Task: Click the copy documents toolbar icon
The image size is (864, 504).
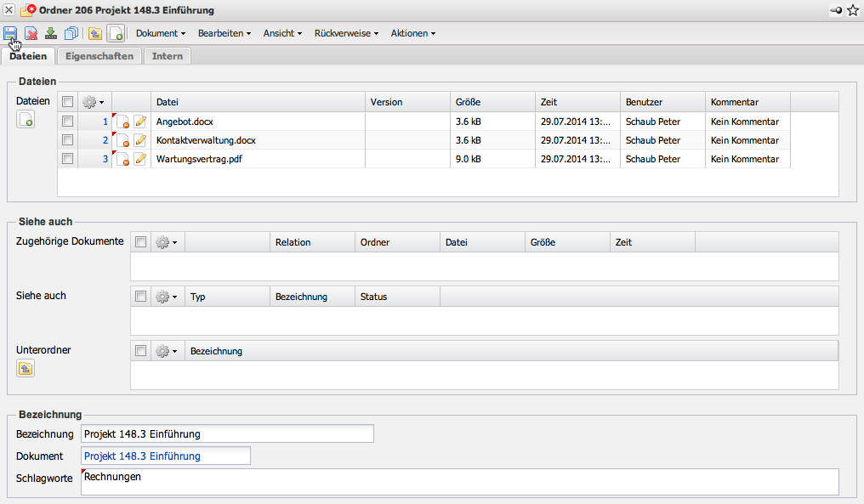Action: [71, 34]
